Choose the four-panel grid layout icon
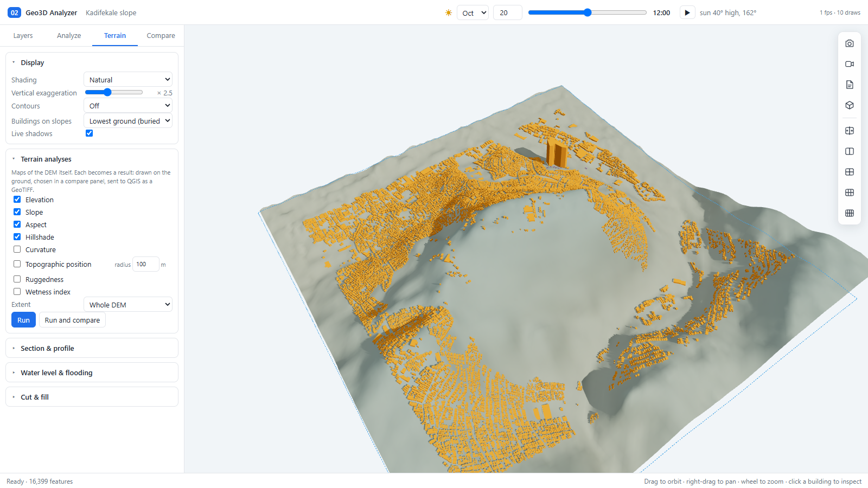This screenshot has width=868, height=488. pos(850,172)
